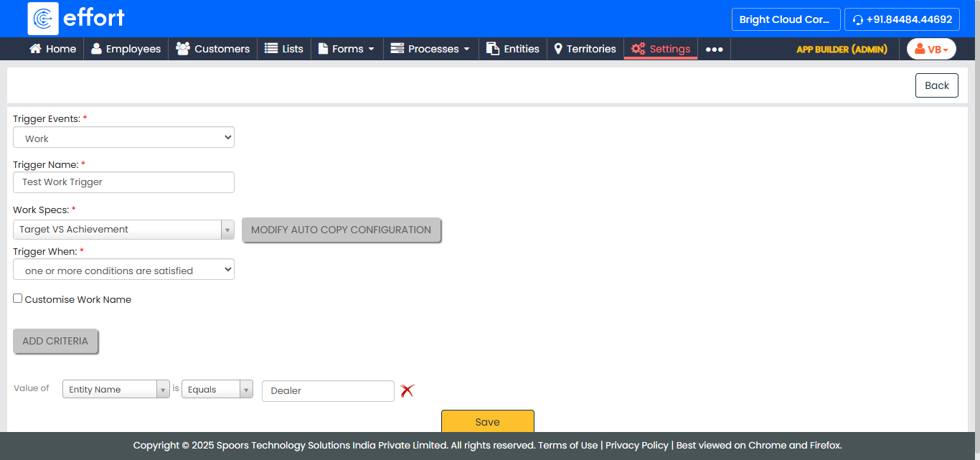Screen dimensions: 980x460
Task: Open the Entity Name field selector
Action: (x=116, y=390)
